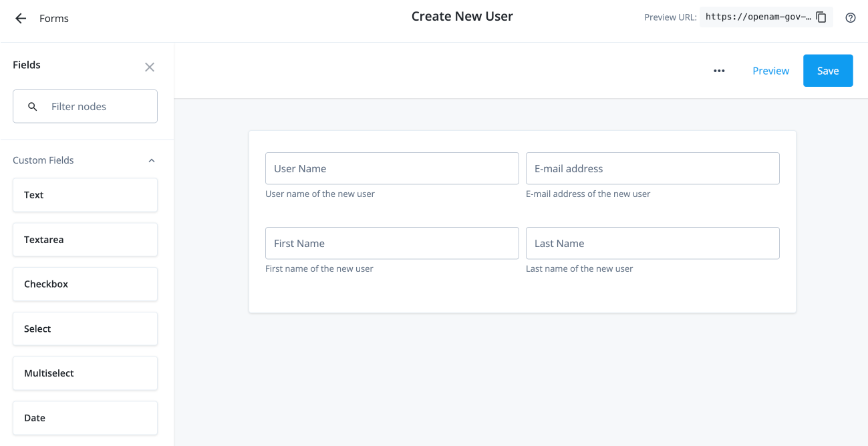Select the Select custom field type
Screen dimensions: 868x446
pyautogui.click(x=85, y=328)
